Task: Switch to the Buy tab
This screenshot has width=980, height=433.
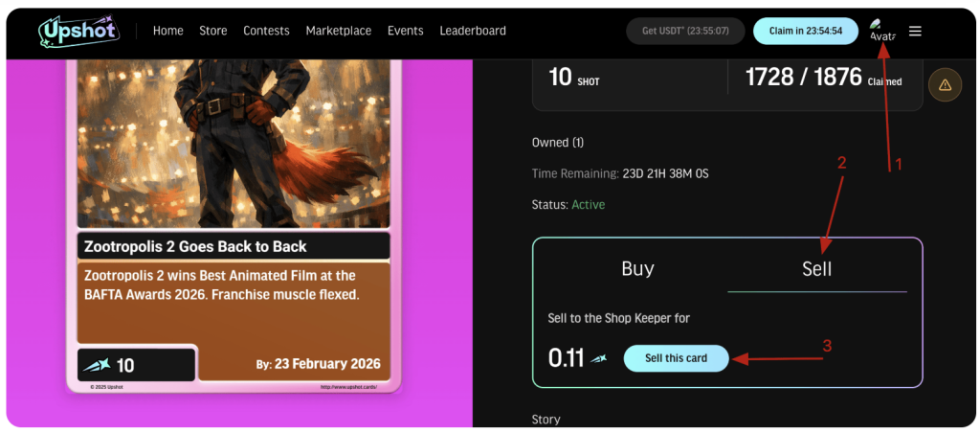Action: coord(637,269)
